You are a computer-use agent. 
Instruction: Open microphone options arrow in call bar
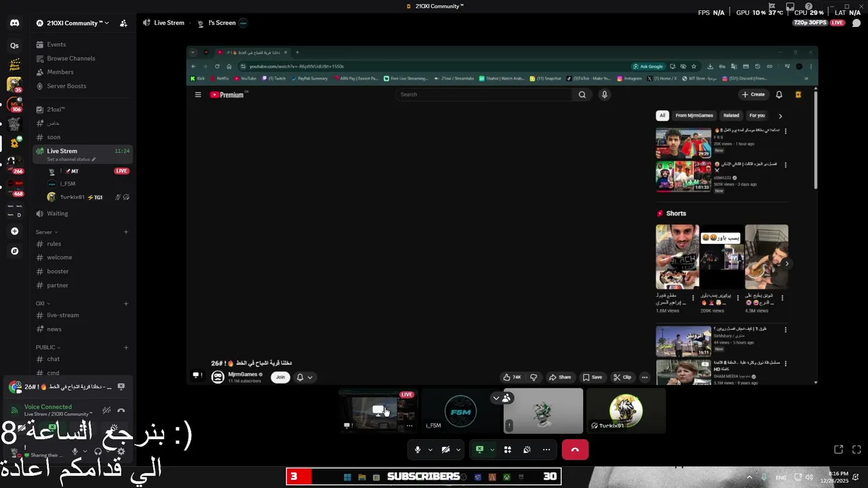tap(430, 449)
